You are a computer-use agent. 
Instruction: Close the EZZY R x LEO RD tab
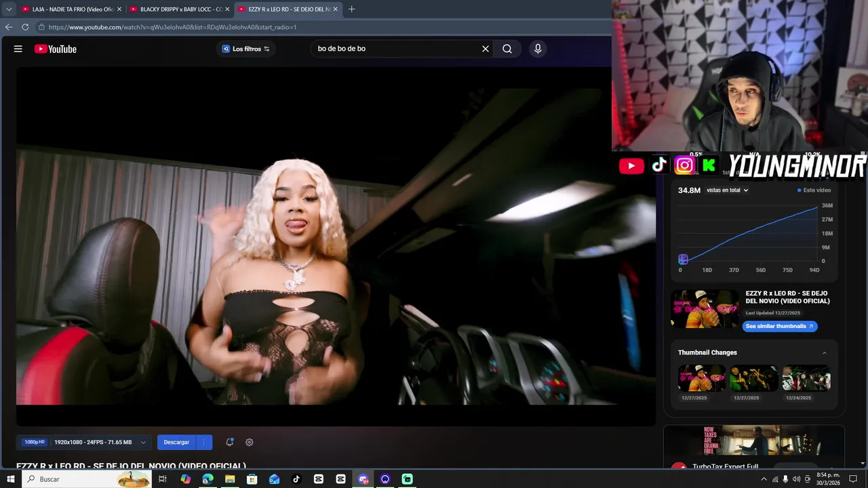click(x=335, y=9)
